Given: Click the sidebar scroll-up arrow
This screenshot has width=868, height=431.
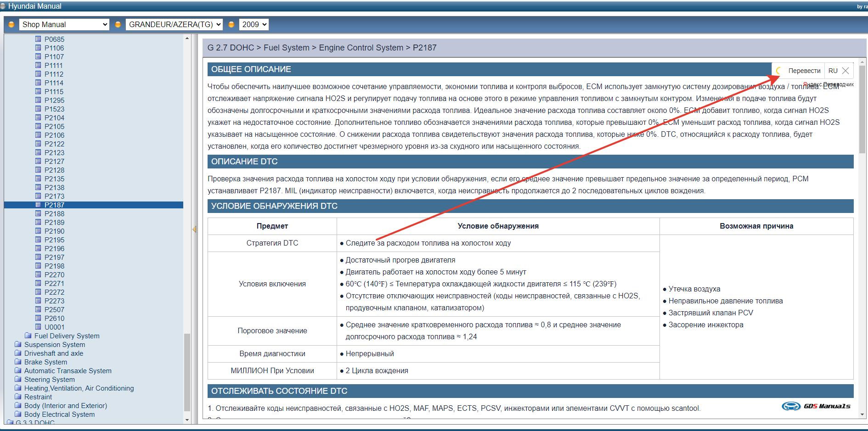Looking at the screenshot, I should pos(187,38).
